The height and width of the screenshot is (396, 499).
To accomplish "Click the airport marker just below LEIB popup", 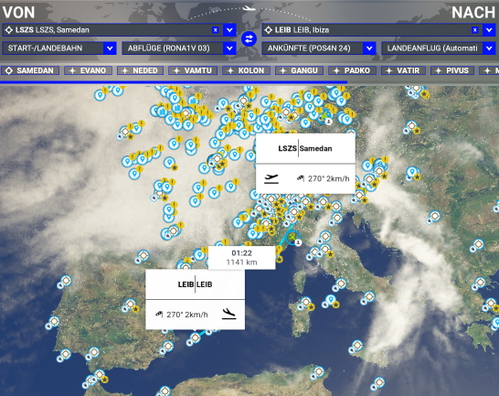I will [194, 339].
